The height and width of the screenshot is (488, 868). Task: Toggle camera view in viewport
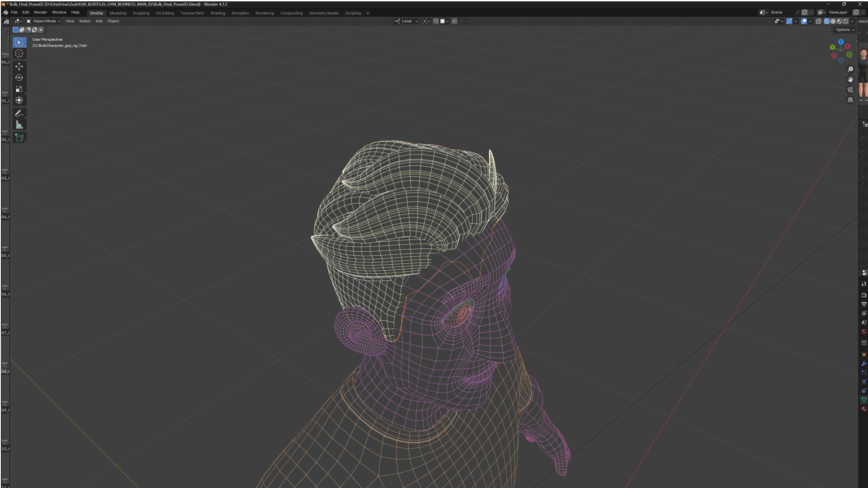(850, 89)
